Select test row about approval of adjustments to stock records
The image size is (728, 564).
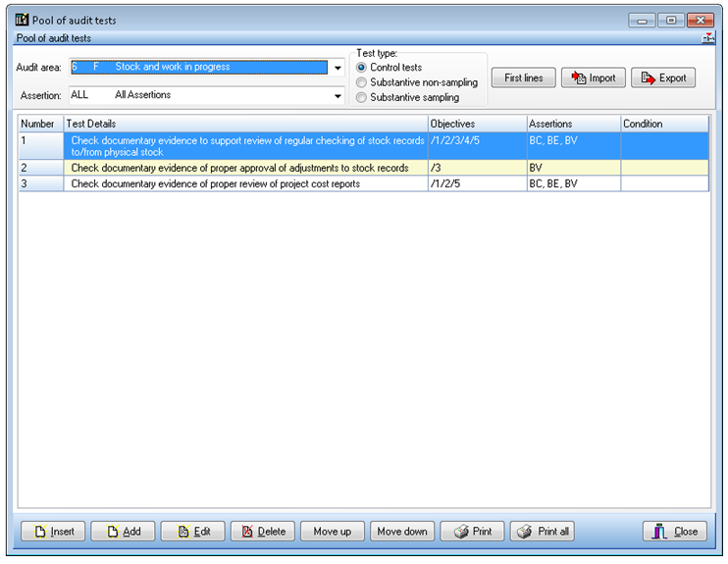click(364, 168)
